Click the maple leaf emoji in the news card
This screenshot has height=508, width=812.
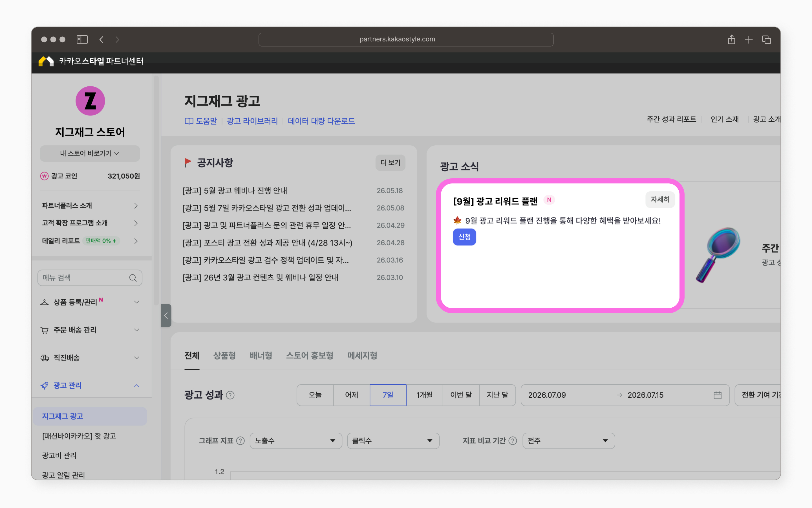(x=457, y=220)
